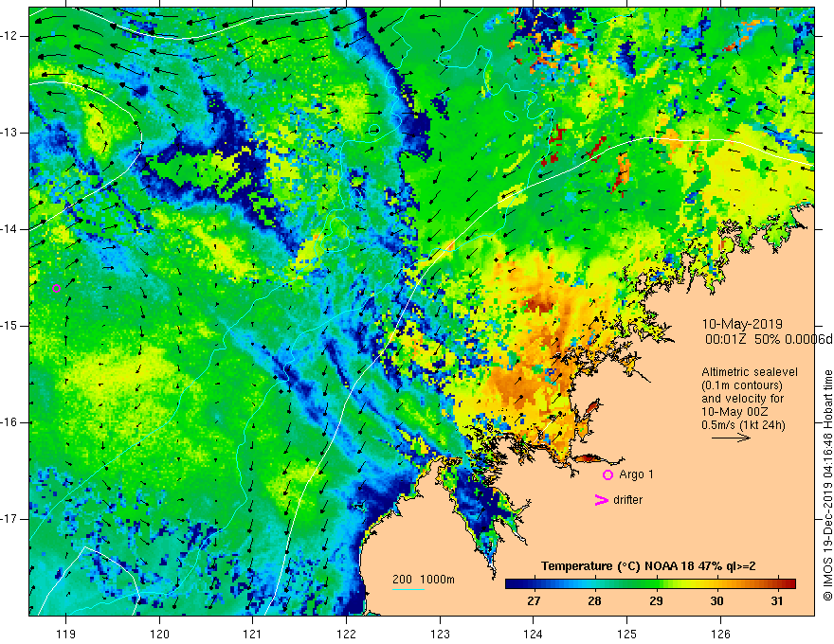Click the '200 1000m' depth contour label
834x644 pixels.
click(424, 580)
